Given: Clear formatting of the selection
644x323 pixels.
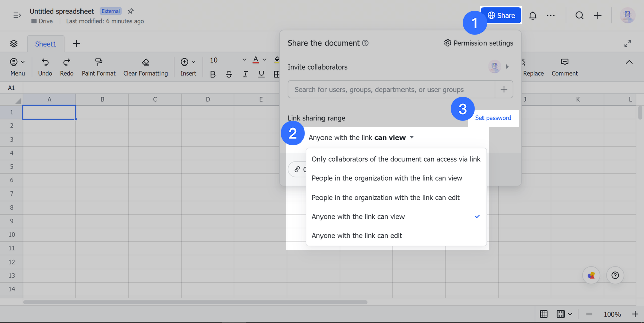Looking at the screenshot, I should [x=145, y=66].
